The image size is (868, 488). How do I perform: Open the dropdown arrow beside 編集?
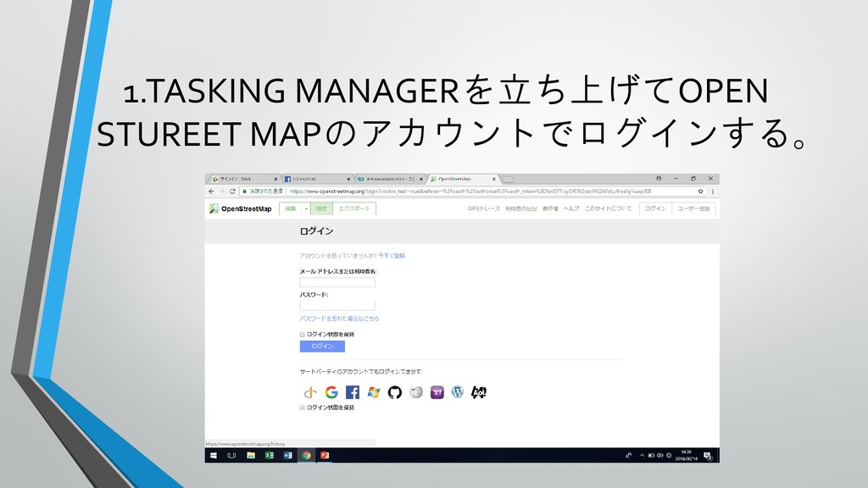tap(305, 208)
